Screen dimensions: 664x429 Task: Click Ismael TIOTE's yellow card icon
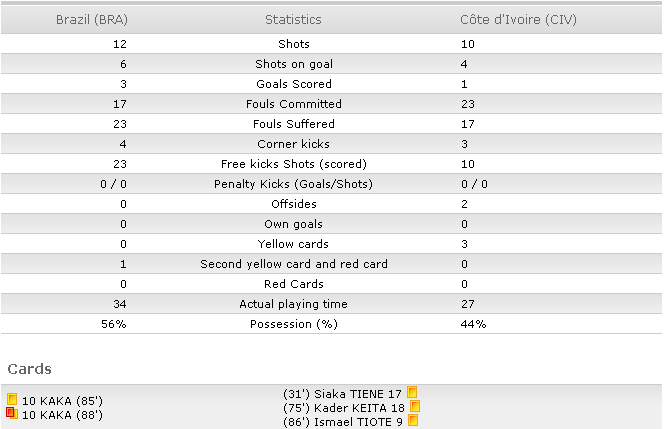pyautogui.click(x=413, y=420)
